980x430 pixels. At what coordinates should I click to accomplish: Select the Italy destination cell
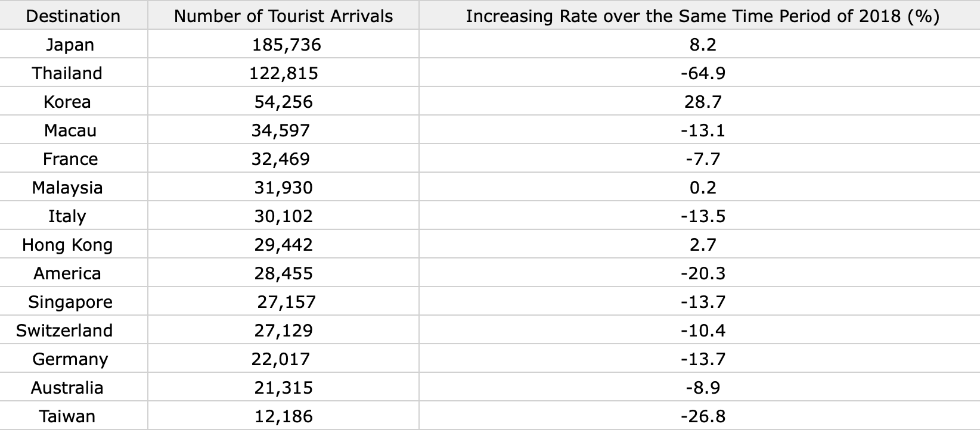tap(73, 216)
